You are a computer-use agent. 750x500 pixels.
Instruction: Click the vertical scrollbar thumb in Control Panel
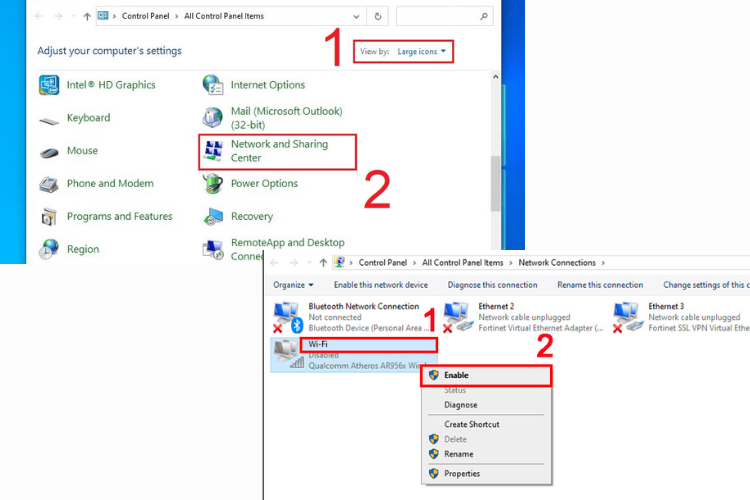[x=496, y=183]
